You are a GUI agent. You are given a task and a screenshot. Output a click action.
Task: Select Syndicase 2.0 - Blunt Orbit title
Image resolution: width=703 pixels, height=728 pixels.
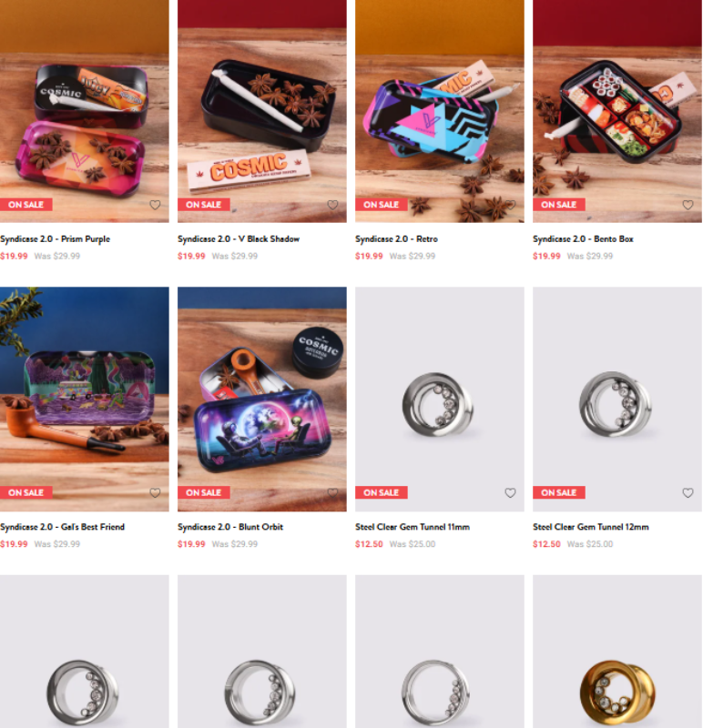(230, 527)
